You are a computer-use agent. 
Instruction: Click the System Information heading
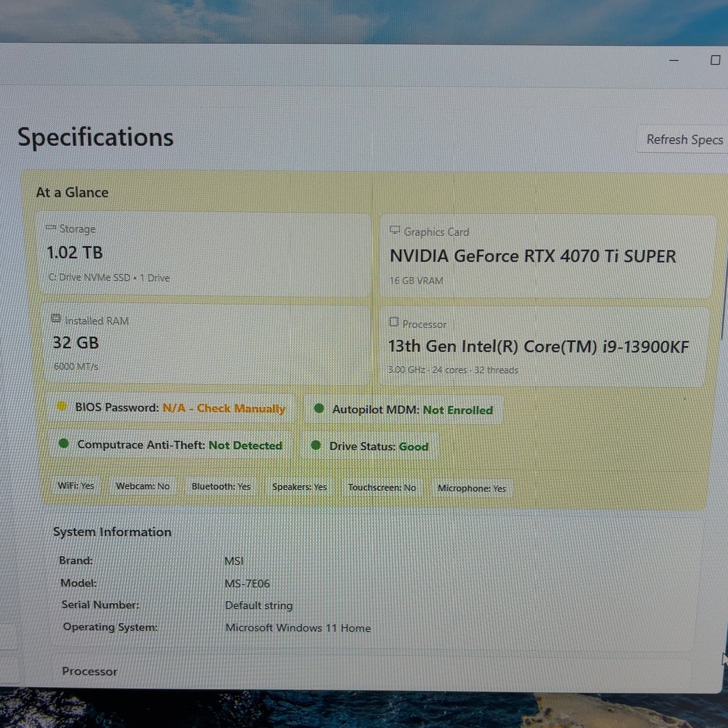(112, 532)
